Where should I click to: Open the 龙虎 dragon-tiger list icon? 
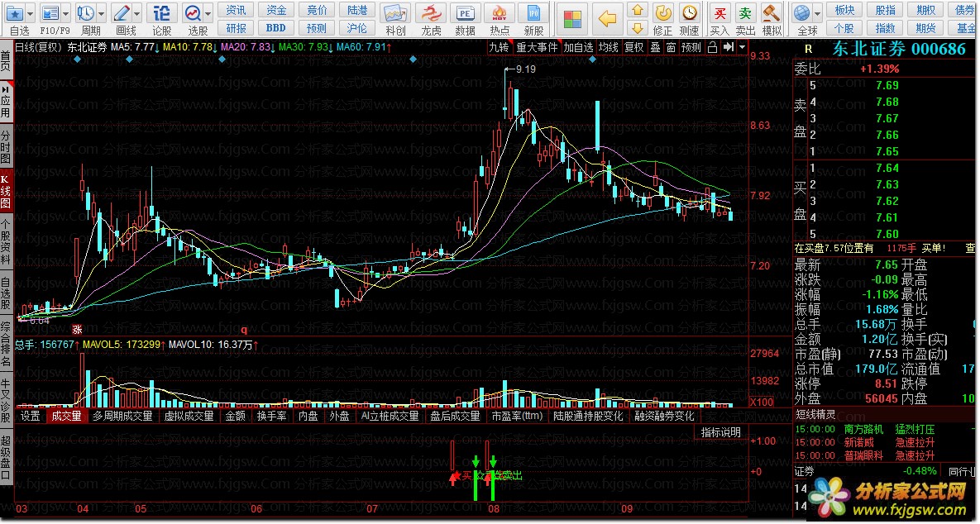point(430,13)
